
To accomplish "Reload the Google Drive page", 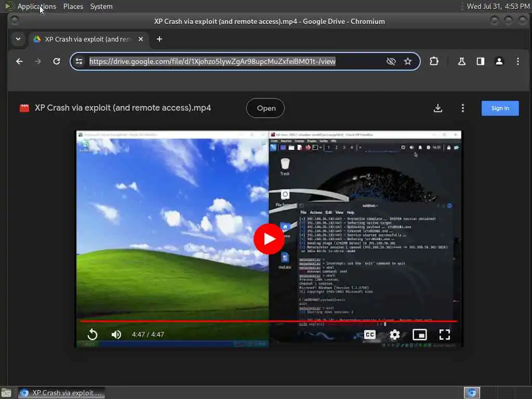I will coord(57,61).
